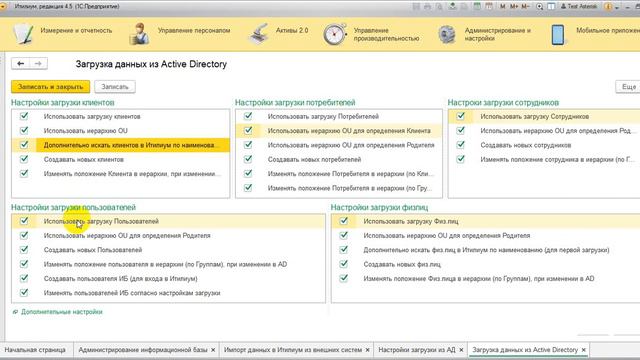Open the calendar icon
Image resolution: width=640 pixels, height=360 pixels.
coord(489,7)
